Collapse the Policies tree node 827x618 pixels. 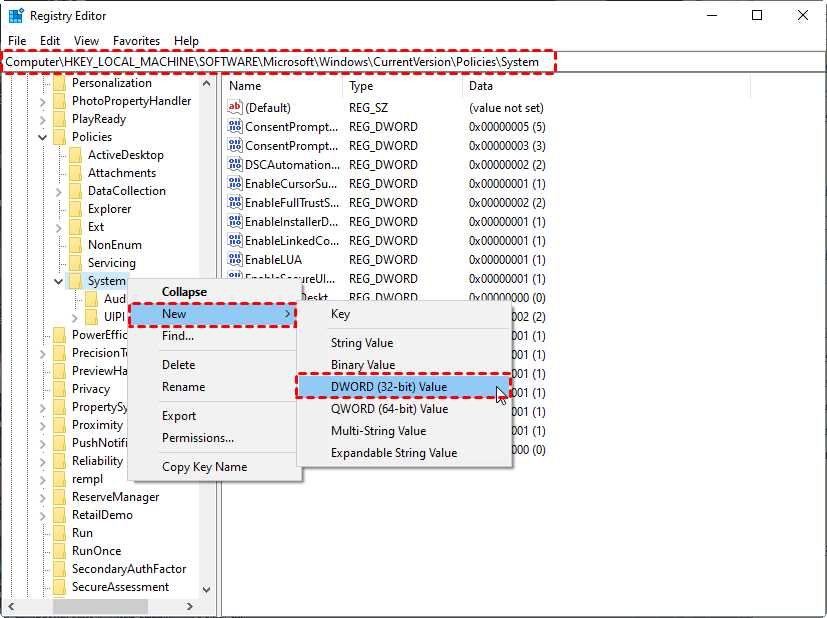click(43, 138)
